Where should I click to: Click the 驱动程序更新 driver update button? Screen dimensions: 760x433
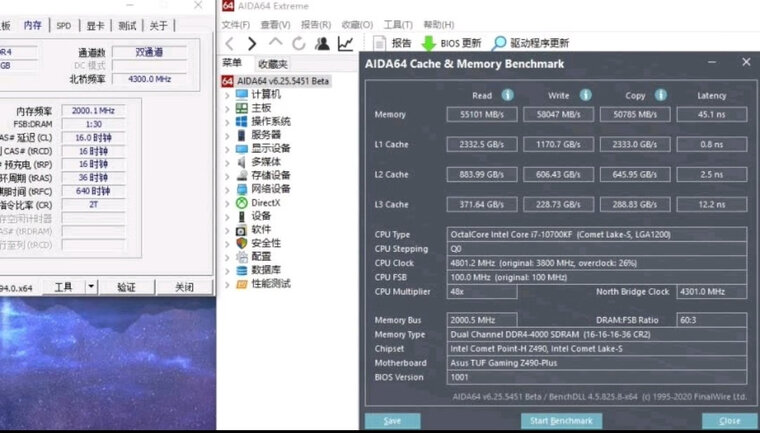coord(530,43)
